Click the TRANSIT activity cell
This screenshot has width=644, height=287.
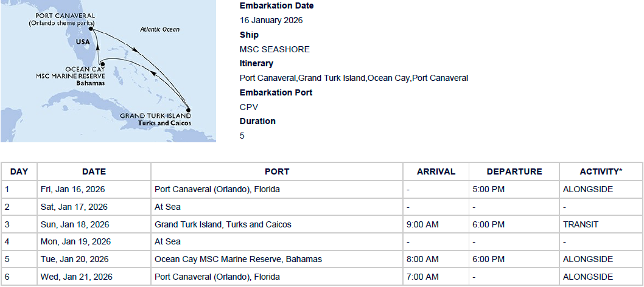(x=601, y=224)
